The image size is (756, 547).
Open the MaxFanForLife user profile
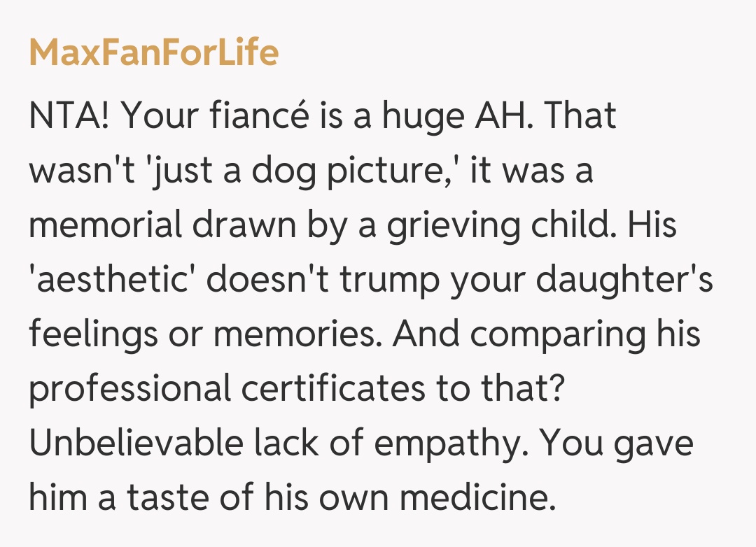point(153,52)
